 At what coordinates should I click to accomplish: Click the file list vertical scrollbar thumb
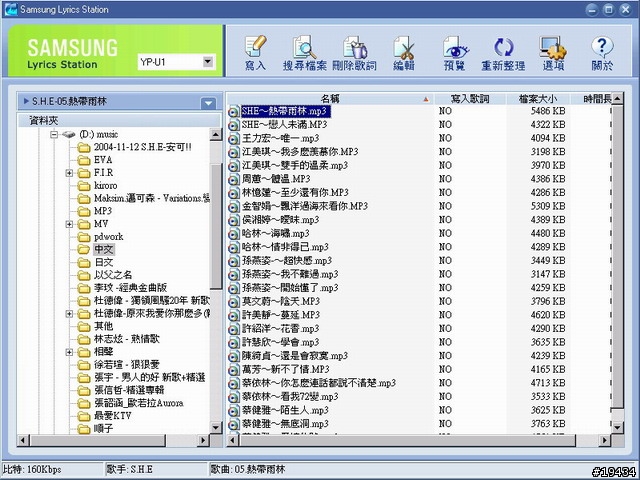618,256
